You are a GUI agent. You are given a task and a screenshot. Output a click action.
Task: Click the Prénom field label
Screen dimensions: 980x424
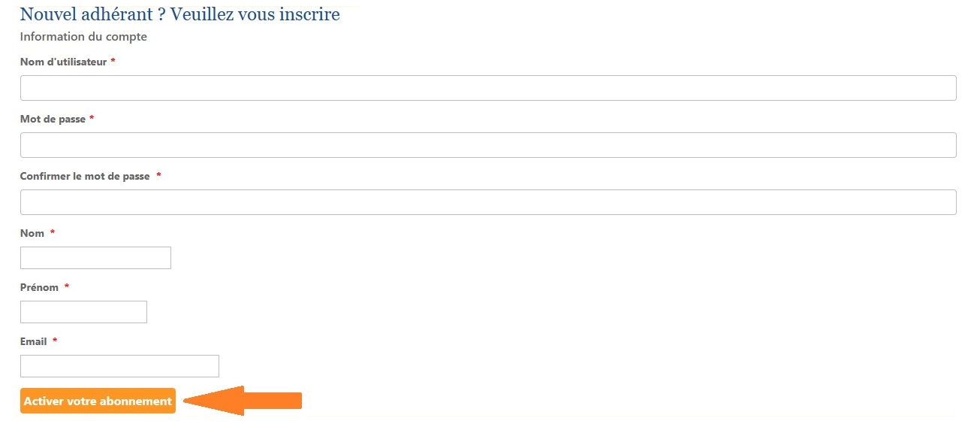pyautogui.click(x=39, y=287)
